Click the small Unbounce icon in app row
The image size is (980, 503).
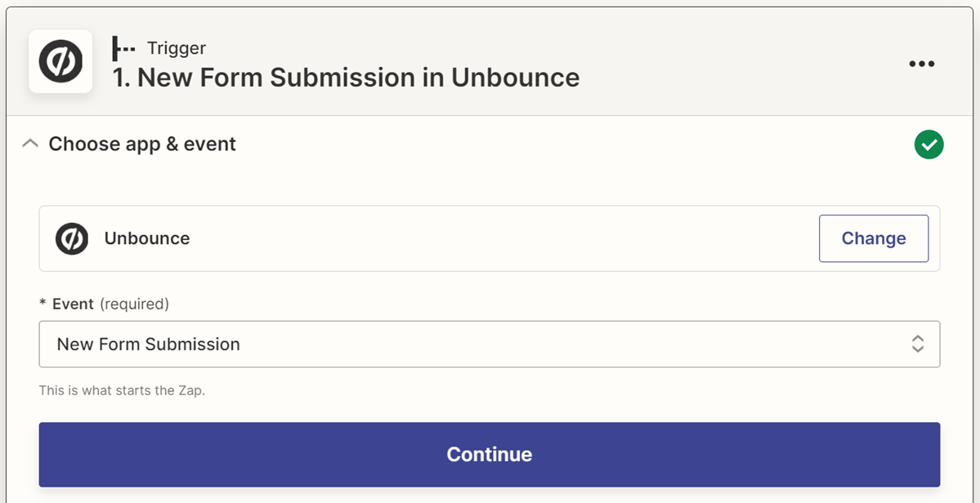point(72,238)
